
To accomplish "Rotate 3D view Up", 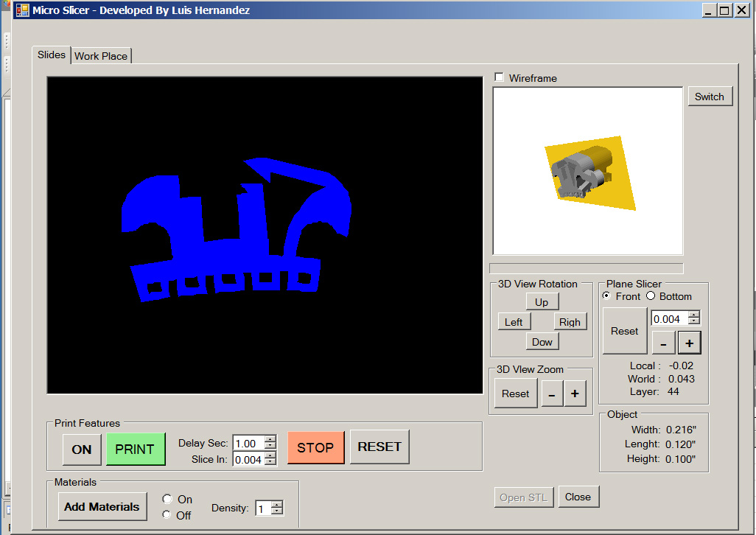I will pyautogui.click(x=542, y=301).
